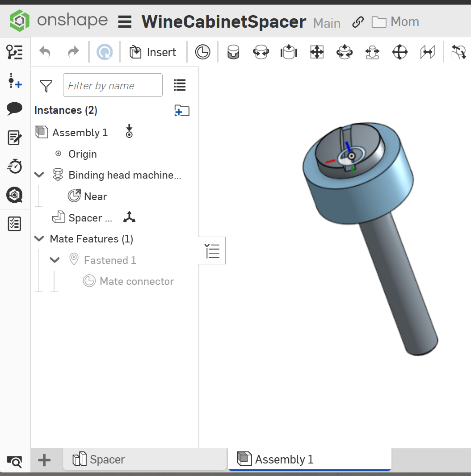
Task: Select the Mate connector under Fastened 1
Action: click(137, 281)
